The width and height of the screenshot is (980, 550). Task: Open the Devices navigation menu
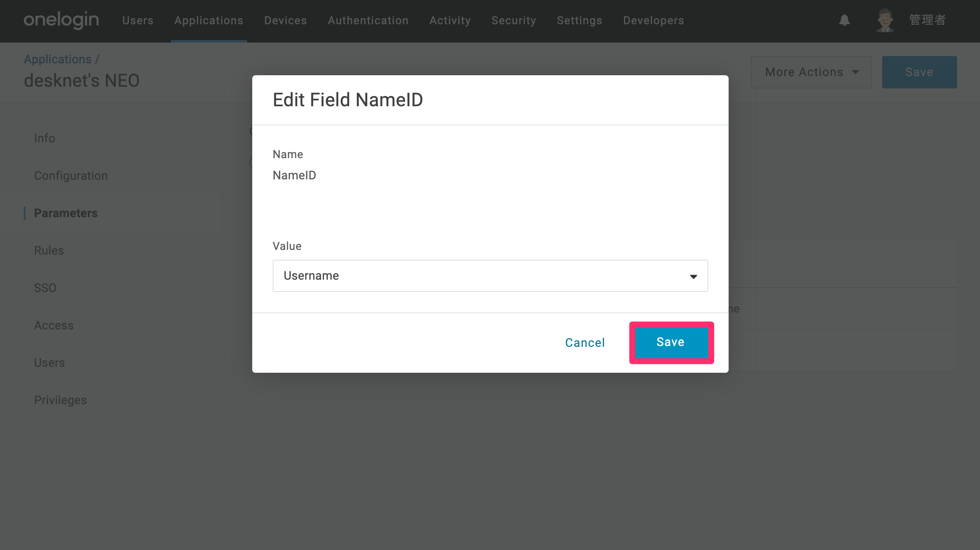coord(285,20)
